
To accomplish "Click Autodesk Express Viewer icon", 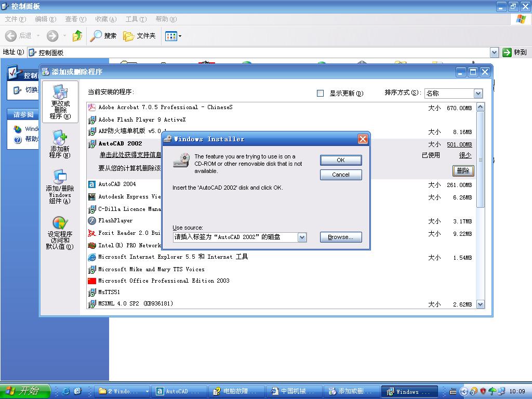I will click(x=92, y=197).
